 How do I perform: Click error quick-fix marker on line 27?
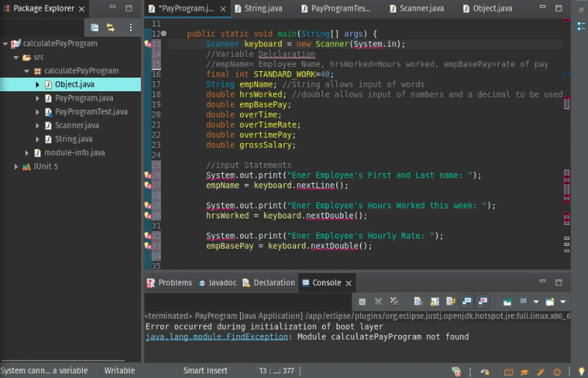point(148,185)
